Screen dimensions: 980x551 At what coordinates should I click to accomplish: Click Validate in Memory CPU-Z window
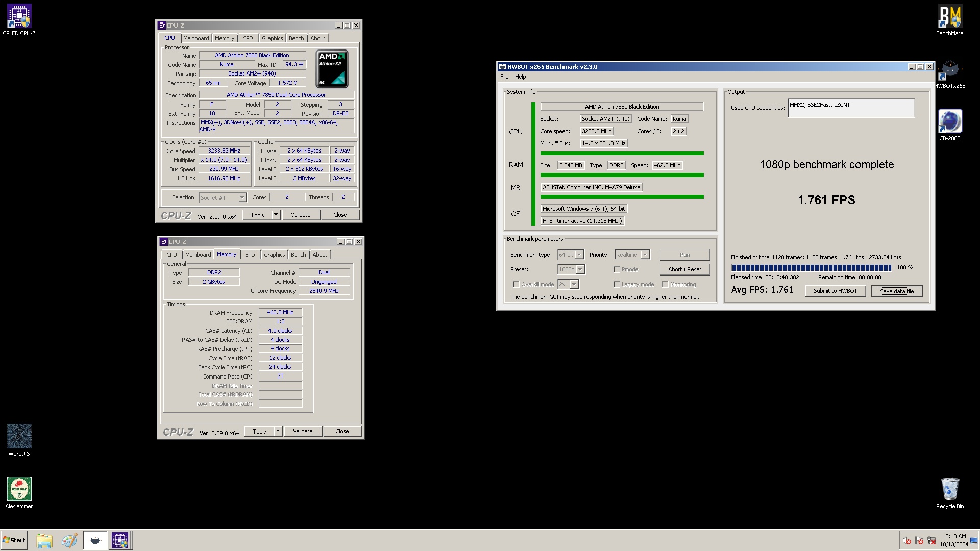(x=303, y=432)
